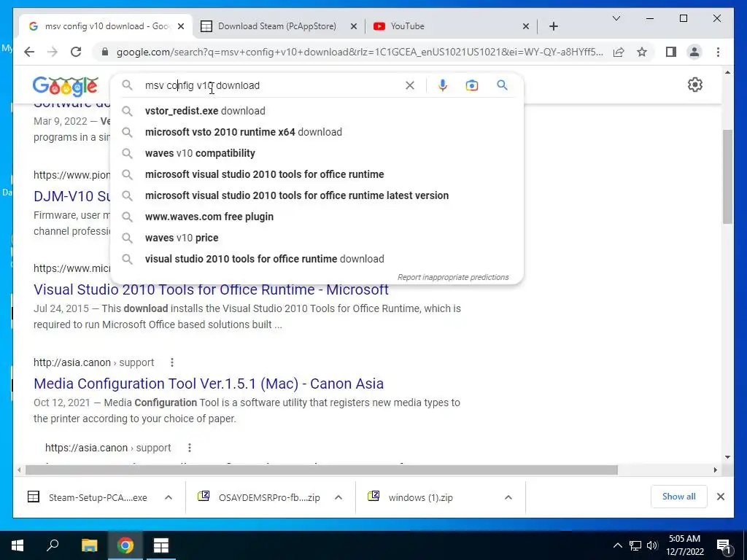The image size is (747, 560).
Task: Share this page icon in address bar
Action: 619,52
